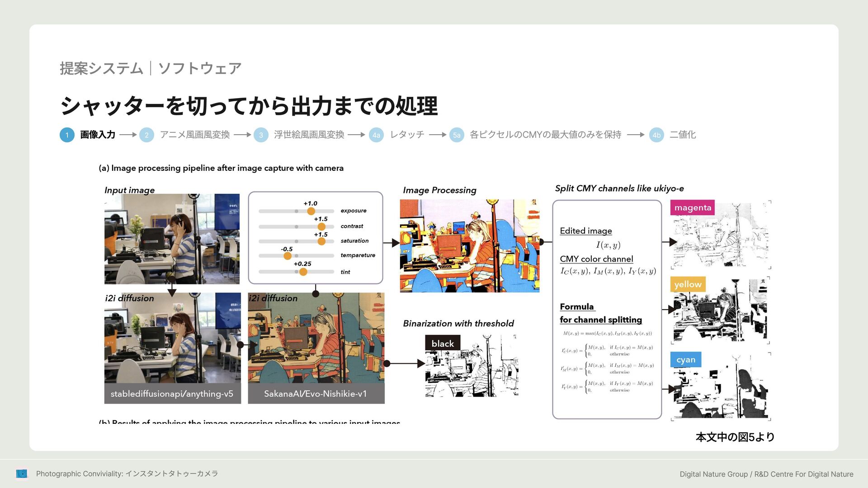
Task: Click the 4b binarization step badge
Action: 656,135
